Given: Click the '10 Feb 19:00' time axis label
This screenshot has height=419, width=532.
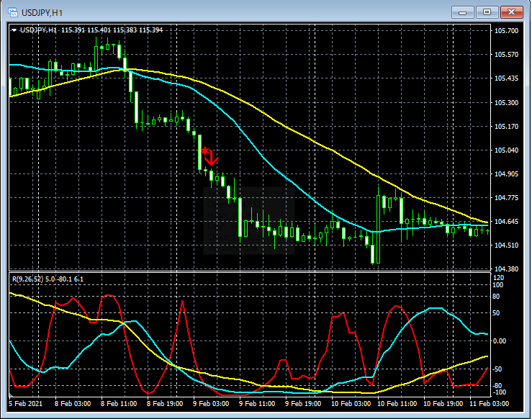Looking at the screenshot, I should [443, 404].
